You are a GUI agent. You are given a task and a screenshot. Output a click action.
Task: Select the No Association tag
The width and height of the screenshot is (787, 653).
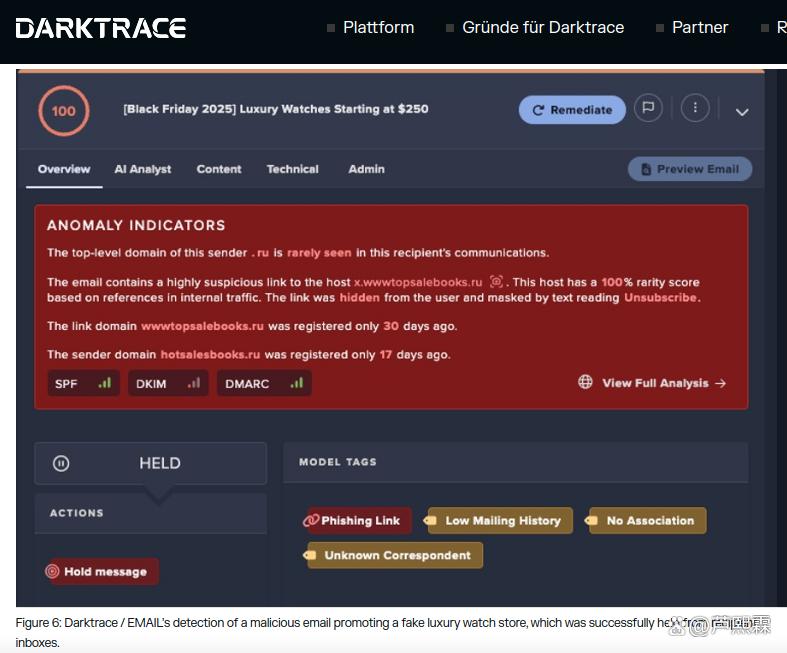coord(646,520)
